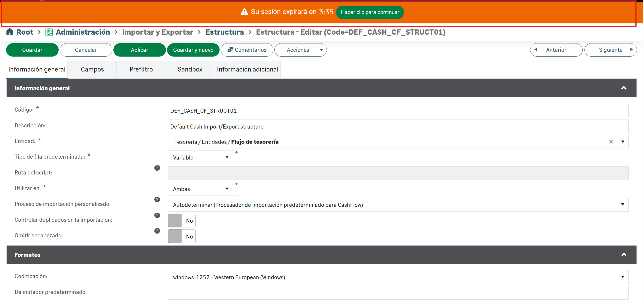This screenshot has height=303, width=644.
Task: Click the session warning triangle icon
Action: (244, 12)
